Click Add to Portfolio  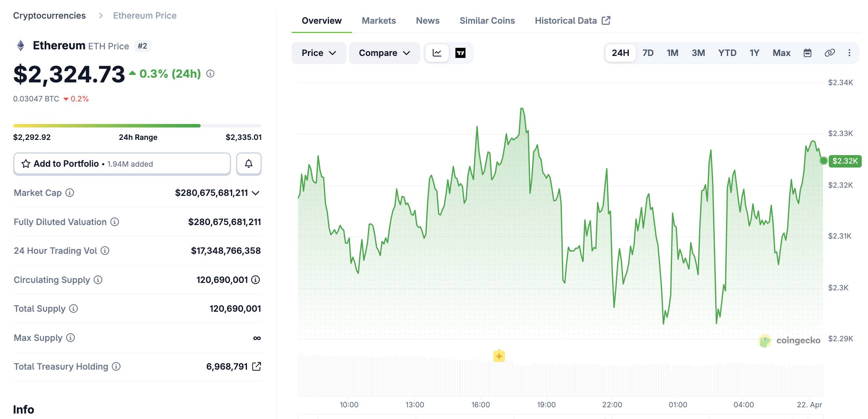[x=66, y=164]
